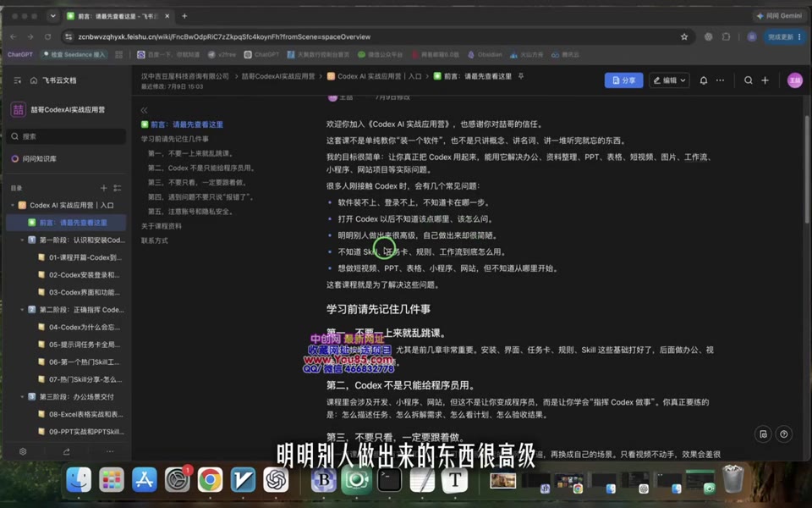
Task: Jump to 关于课程资料 in outline
Action: (162, 226)
